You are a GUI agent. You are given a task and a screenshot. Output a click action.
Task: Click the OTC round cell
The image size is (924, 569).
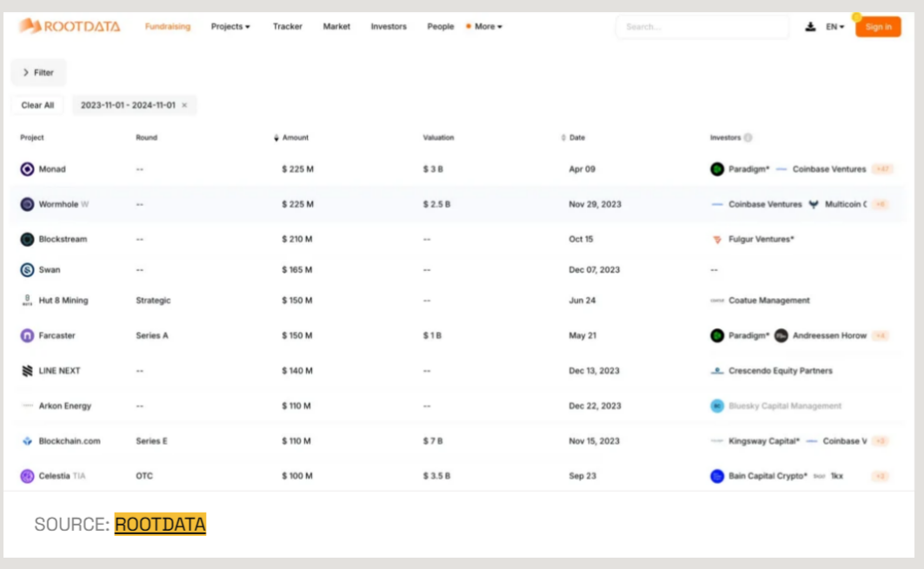144,476
